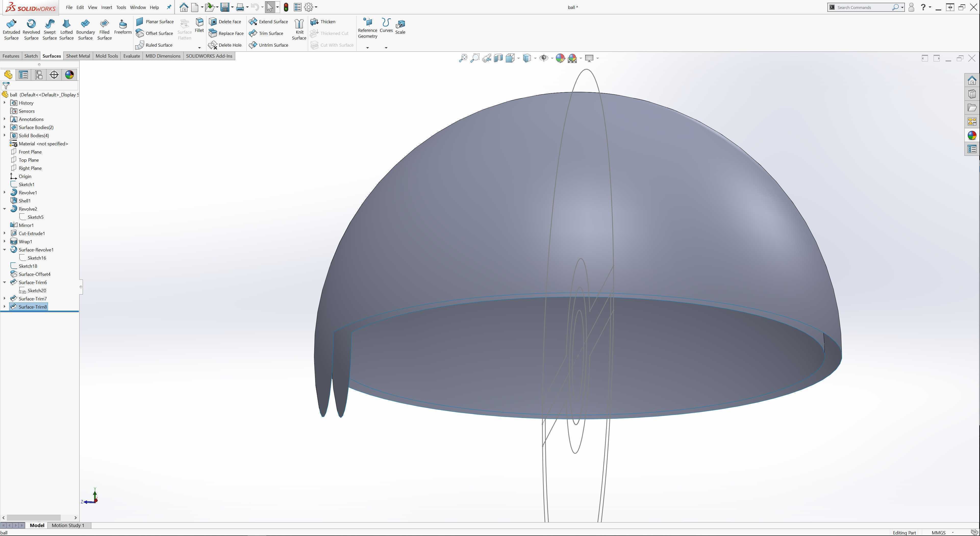The width and height of the screenshot is (980, 536).
Task: Click the feature tree horizontal scrollbar
Action: [x=34, y=518]
